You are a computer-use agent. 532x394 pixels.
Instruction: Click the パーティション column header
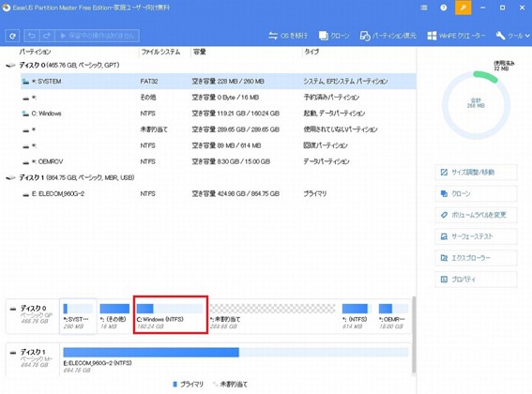click(35, 52)
